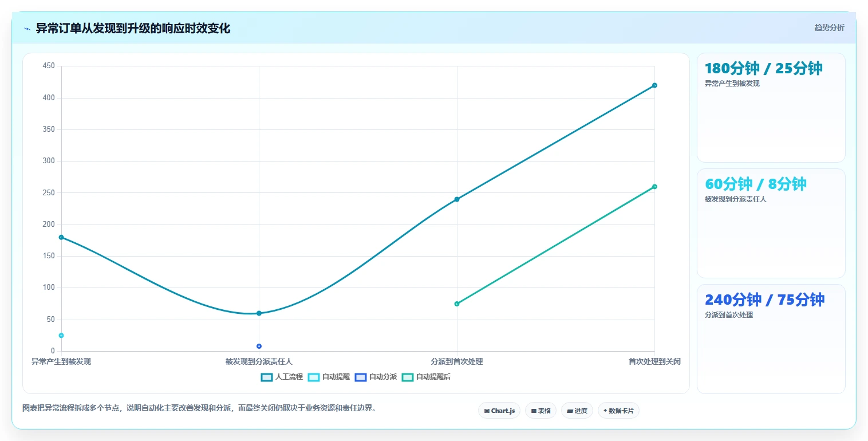The width and height of the screenshot is (868, 441).
Task: Click the y-axis value 300
Action: tap(49, 161)
